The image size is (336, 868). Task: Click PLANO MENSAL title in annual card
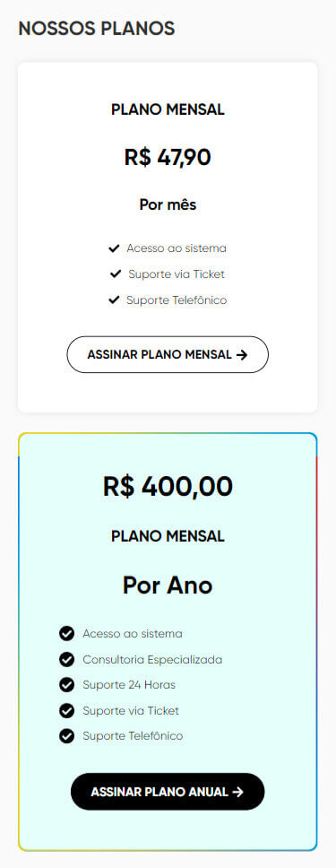point(168,536)
